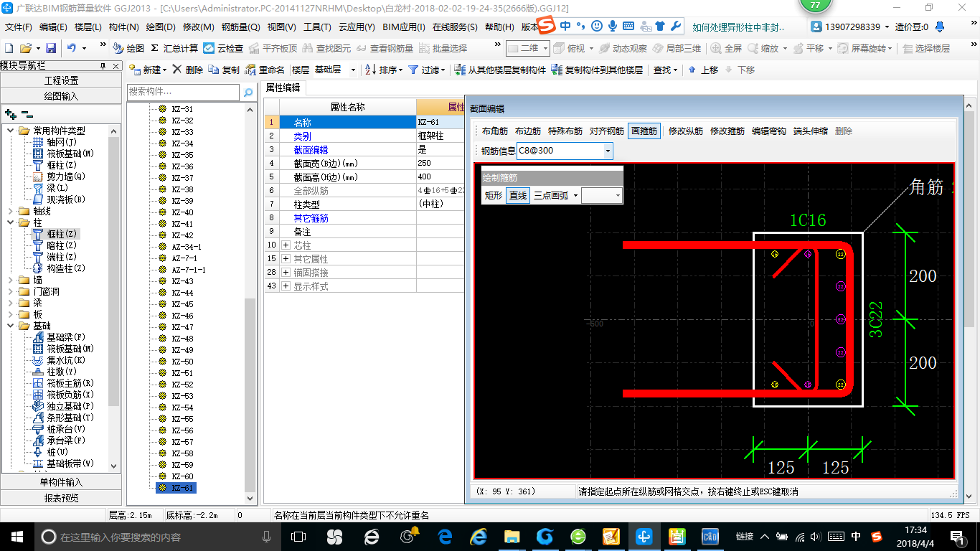Click the save disk icon
This screenshot has width=980, height=551.
[x=51, y=48]
